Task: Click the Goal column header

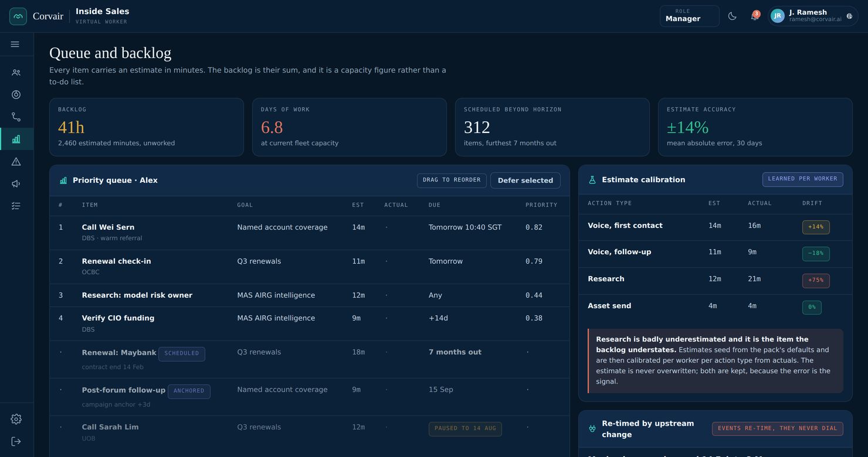Action: pos(245,205)
